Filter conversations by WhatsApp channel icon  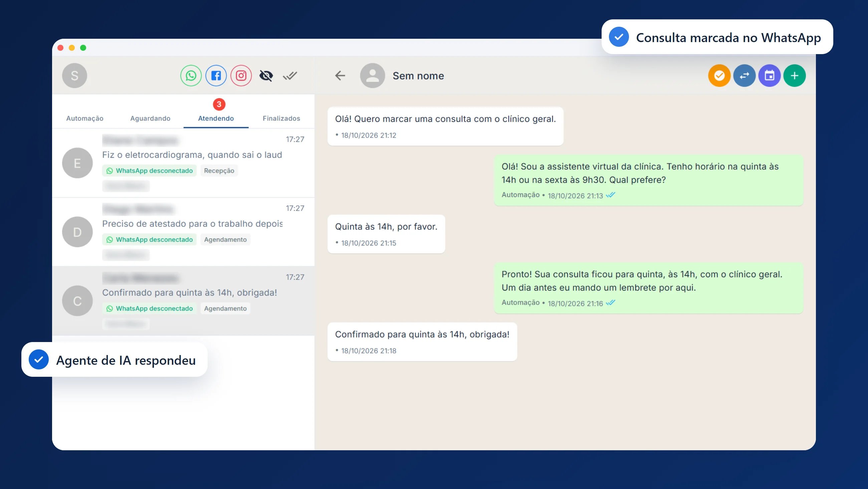click(191, 75)
